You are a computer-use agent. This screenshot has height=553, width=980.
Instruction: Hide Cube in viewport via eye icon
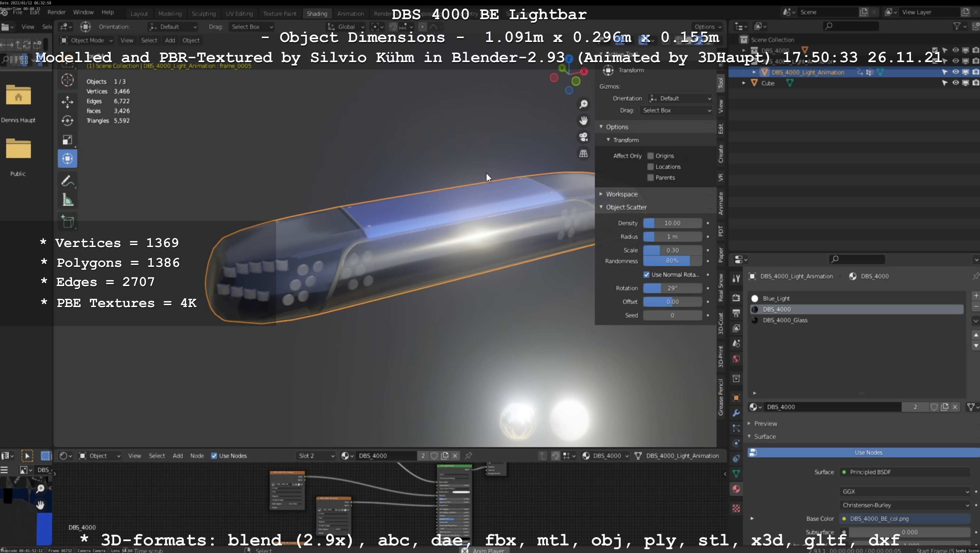pyautogui.click(x=956, y=83)
